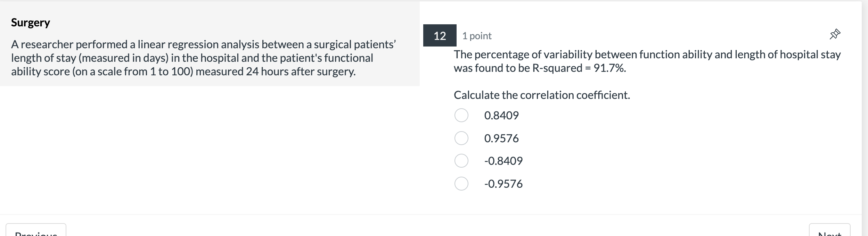The height and width of the screenshot is (236, 868).
Task: Pick the radio button for -0.8409
Action: point(461,161)
